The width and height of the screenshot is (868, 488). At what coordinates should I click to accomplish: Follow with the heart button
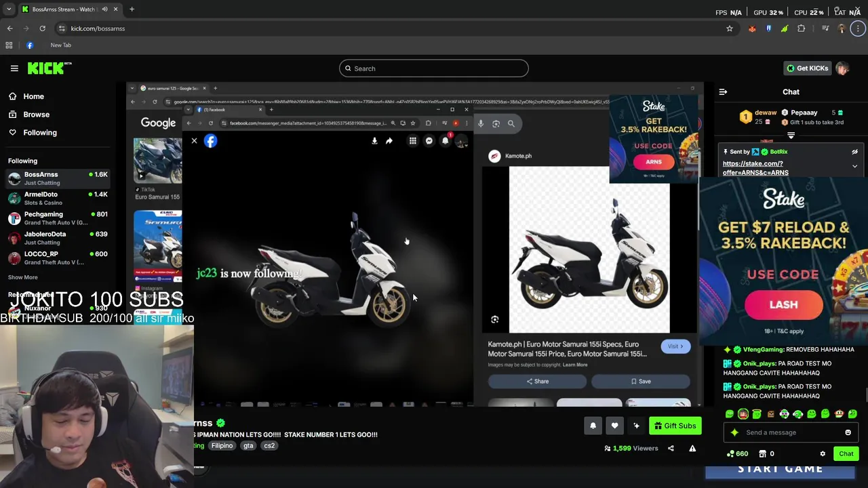pos(614,426)
